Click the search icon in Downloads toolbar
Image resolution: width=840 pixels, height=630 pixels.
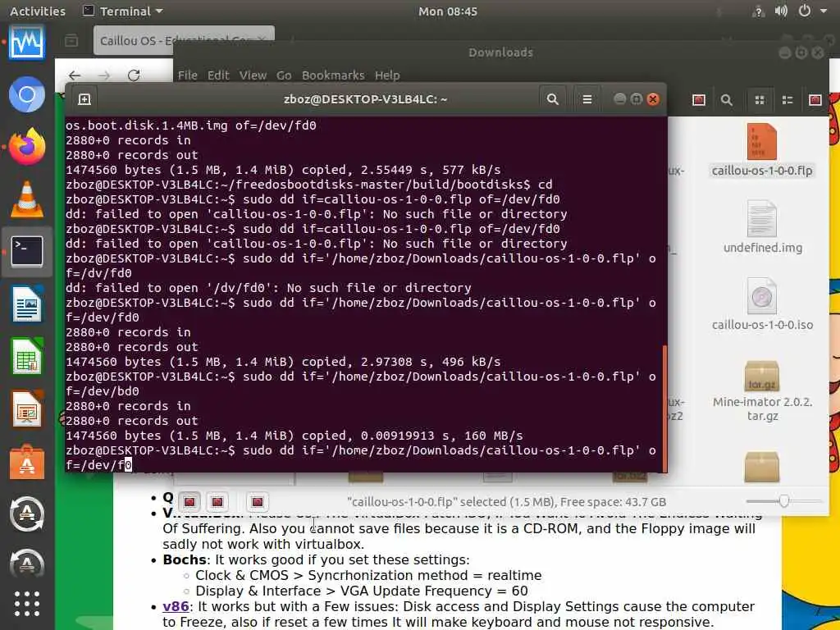[727, 99]
